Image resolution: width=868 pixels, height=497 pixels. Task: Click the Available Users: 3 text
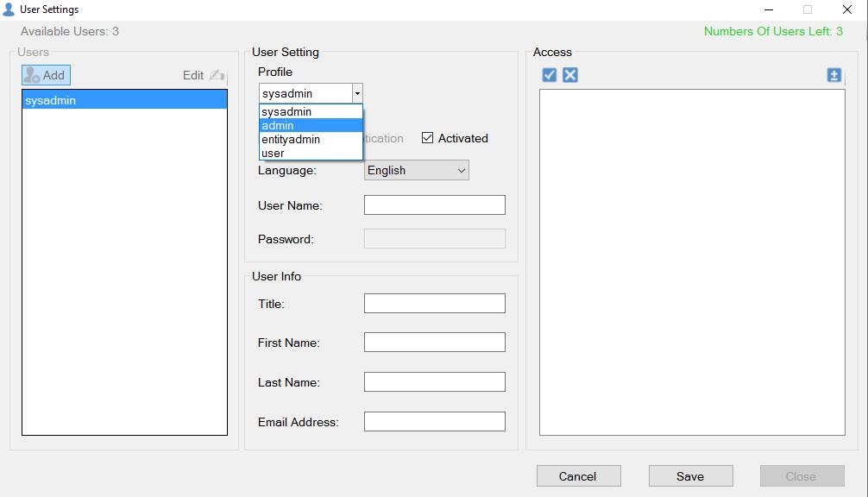pyautogui.click(x=70, y=32)
